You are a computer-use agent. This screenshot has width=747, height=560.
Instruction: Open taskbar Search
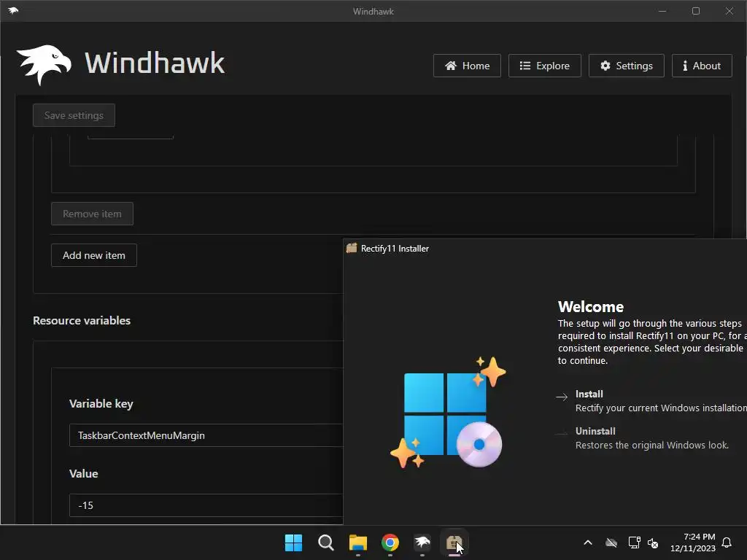point(326,542)
